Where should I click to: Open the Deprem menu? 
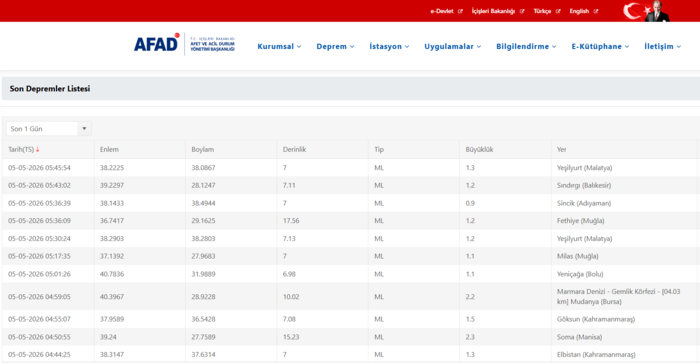coord(335,46)
